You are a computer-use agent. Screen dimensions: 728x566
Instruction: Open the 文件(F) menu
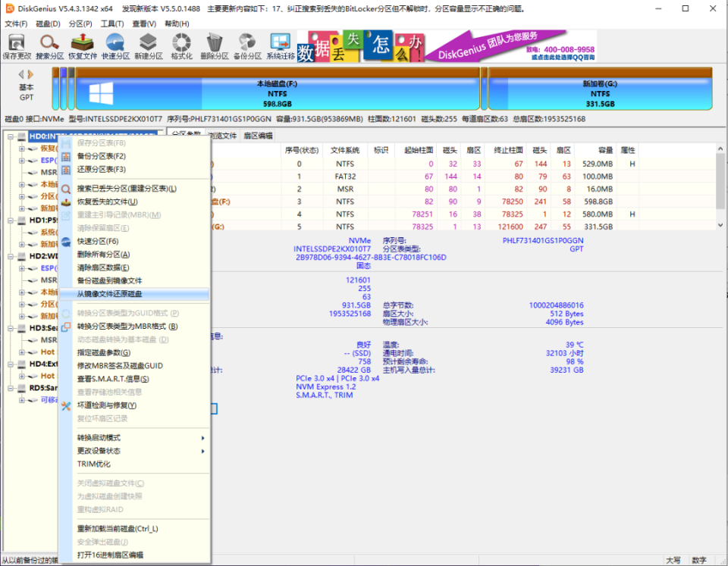[x=16, y=23]
